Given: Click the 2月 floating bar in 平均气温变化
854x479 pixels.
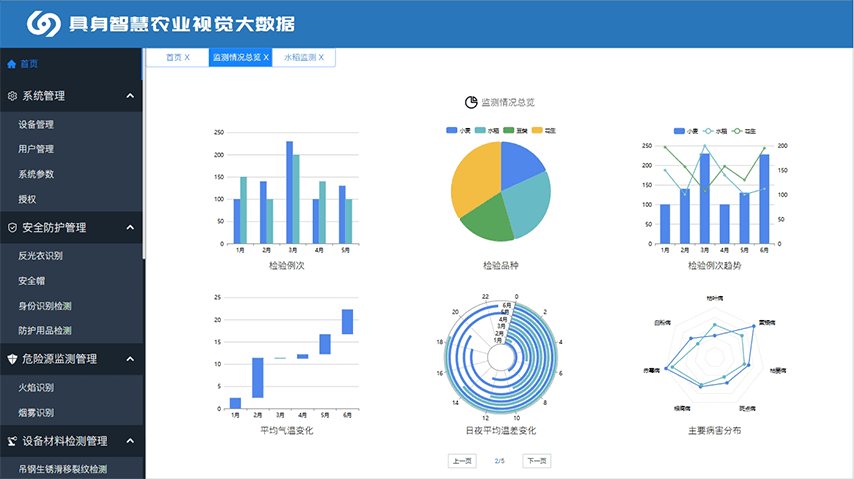Looking at the screenshot, I should pos(258,378).
